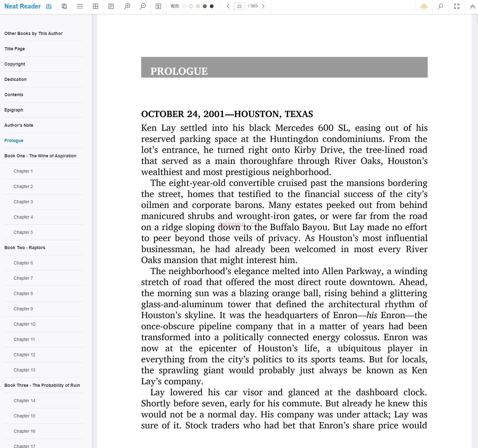Switch to grid layout view icon

96,6
